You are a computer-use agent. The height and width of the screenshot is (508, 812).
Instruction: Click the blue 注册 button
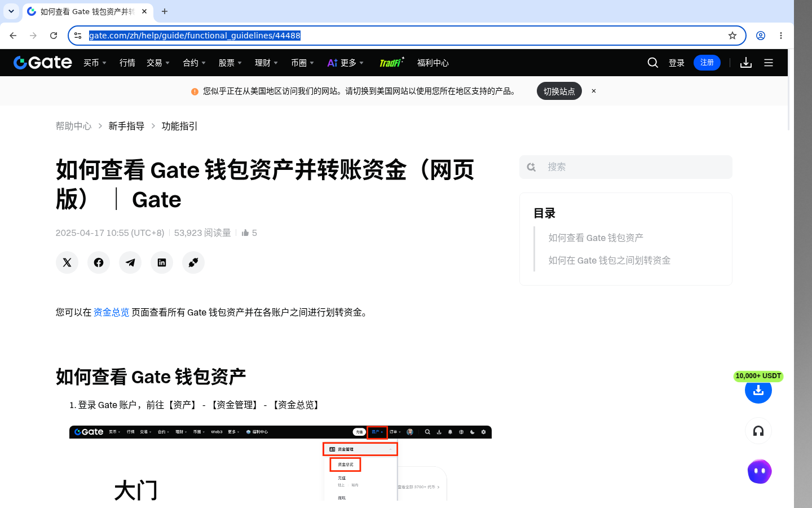tap(707, 63)
